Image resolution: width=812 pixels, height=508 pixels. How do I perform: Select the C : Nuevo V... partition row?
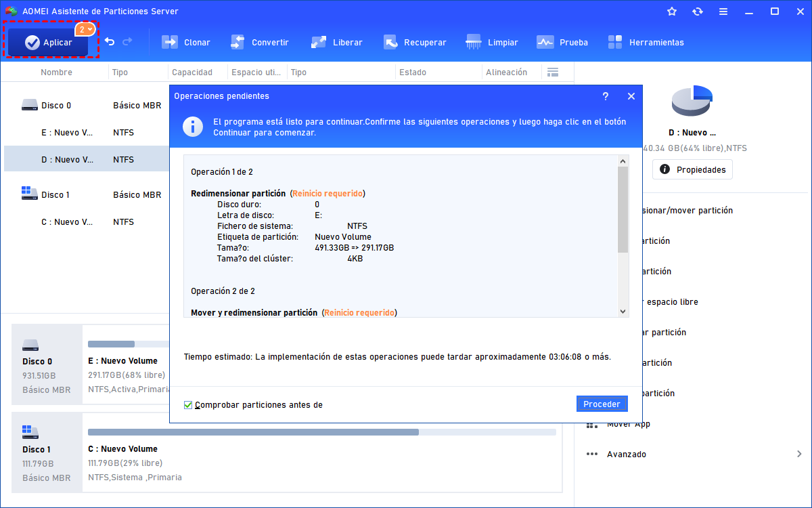pyautogui.click(x=87, y=221)
